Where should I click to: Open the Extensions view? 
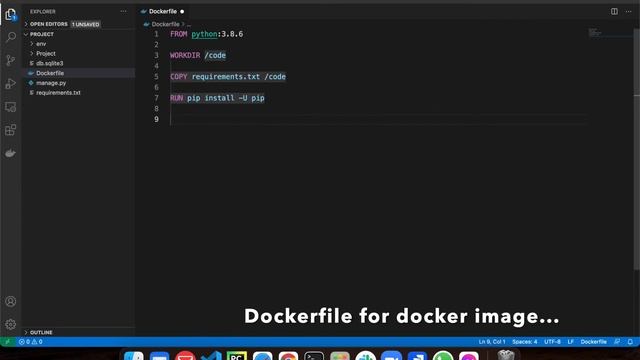11,130
